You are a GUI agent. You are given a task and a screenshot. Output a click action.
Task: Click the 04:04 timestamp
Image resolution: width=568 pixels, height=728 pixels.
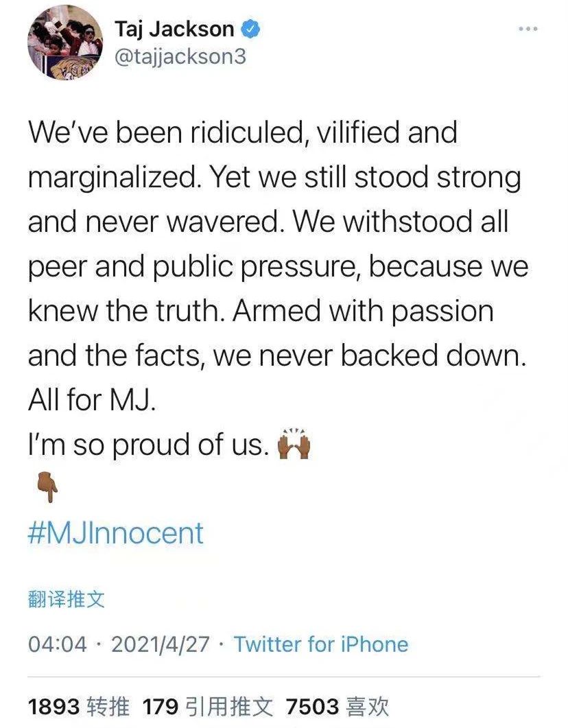[58, 644]
